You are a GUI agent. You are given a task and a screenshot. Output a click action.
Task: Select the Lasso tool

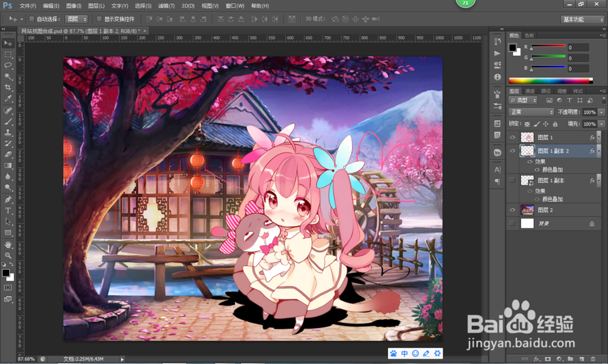click(x=8, y=65)
